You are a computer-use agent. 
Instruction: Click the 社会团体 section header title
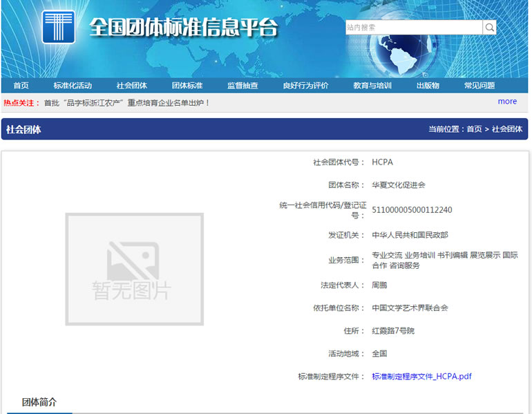tap(23, 129)
